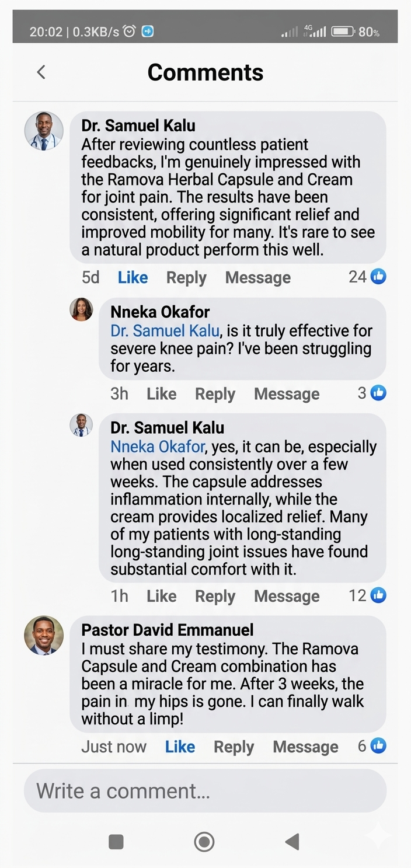This screenshot has height=868, width=411.
Task: Reply to Dr. Samuel Kalu's first comment
Action: click(186, 278)
